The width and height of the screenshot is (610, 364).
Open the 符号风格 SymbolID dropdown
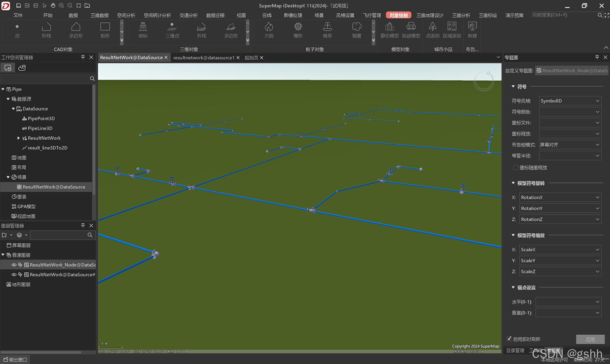[x=570, y=101]
